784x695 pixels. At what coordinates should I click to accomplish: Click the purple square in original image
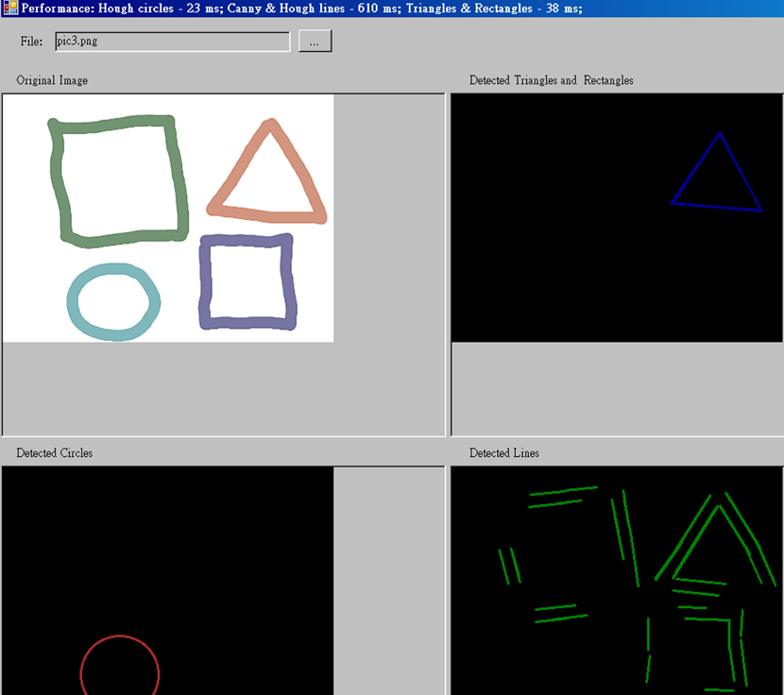(205, 283)
